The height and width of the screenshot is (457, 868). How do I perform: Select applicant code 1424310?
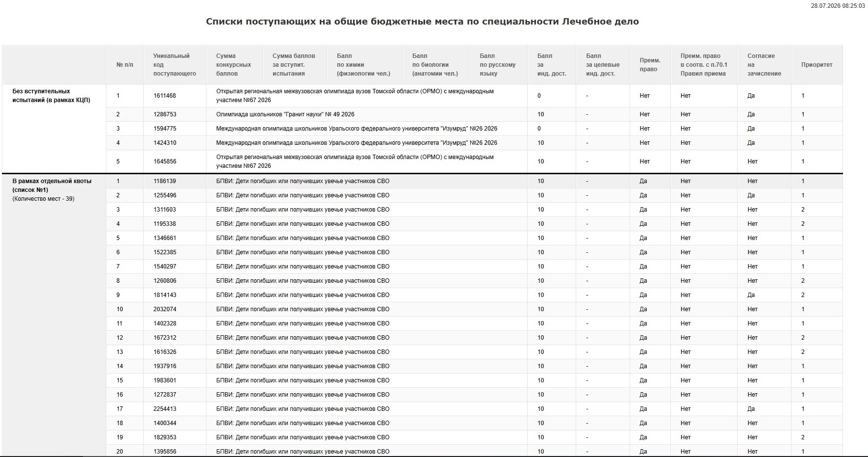(164, 143)
